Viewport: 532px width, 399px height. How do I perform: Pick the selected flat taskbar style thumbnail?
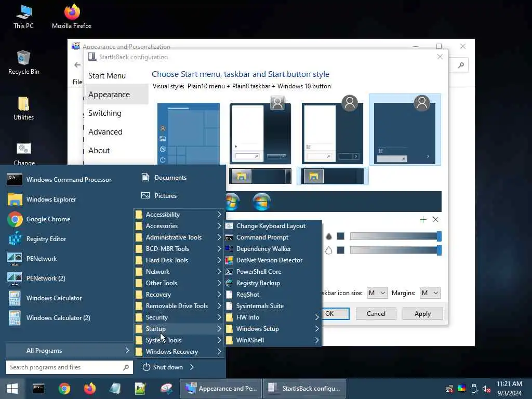click(332, 176)
